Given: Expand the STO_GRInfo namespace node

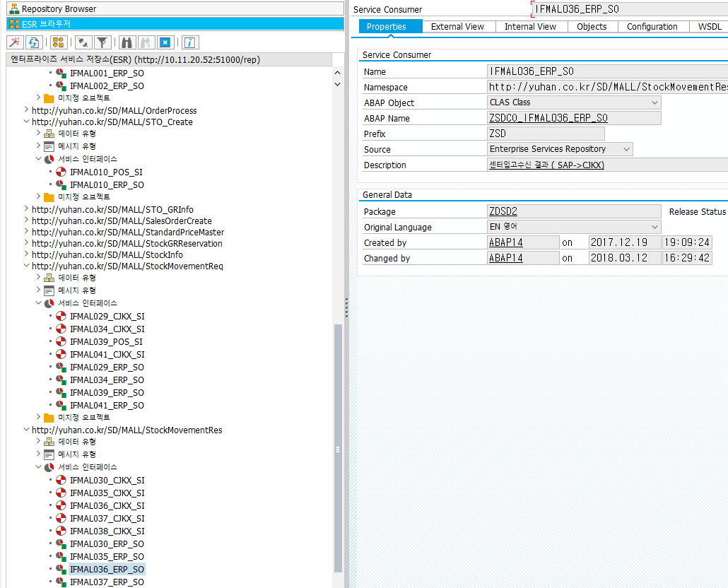Looking at the screenshot, I should coord(26,209).
